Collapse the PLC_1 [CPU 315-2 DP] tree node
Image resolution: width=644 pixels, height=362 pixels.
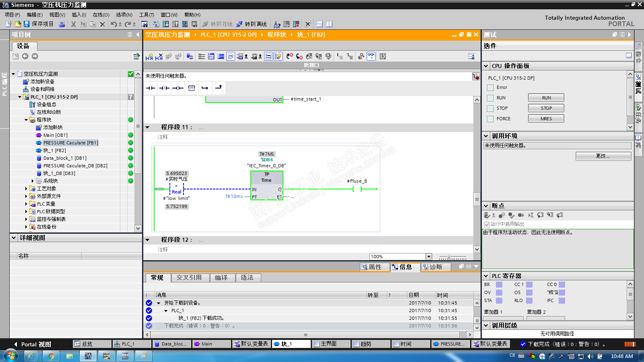click(x=20, y=97)
